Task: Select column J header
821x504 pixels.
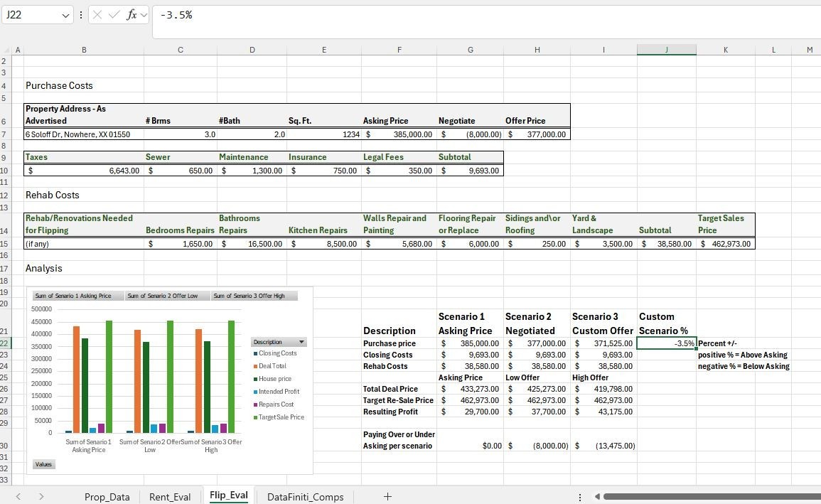Action: pos(667,50)
